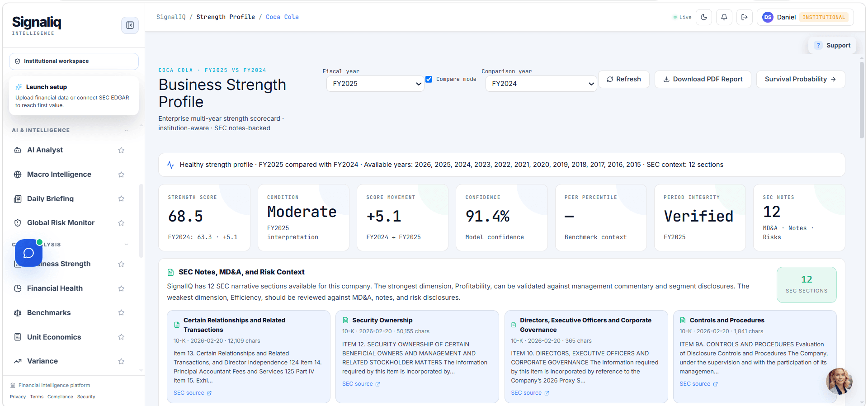The image size is (868, 406).
Task: Click the DS user avatar
Action: [768, 17]
